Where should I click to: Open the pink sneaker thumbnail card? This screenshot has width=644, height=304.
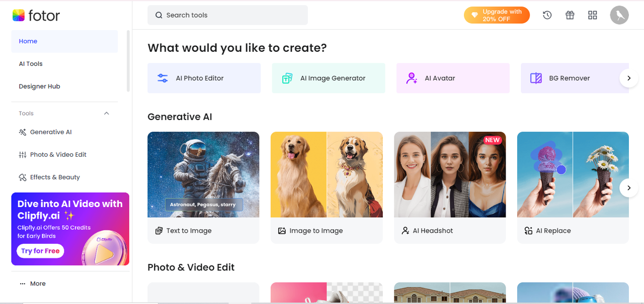coord(327,292)
